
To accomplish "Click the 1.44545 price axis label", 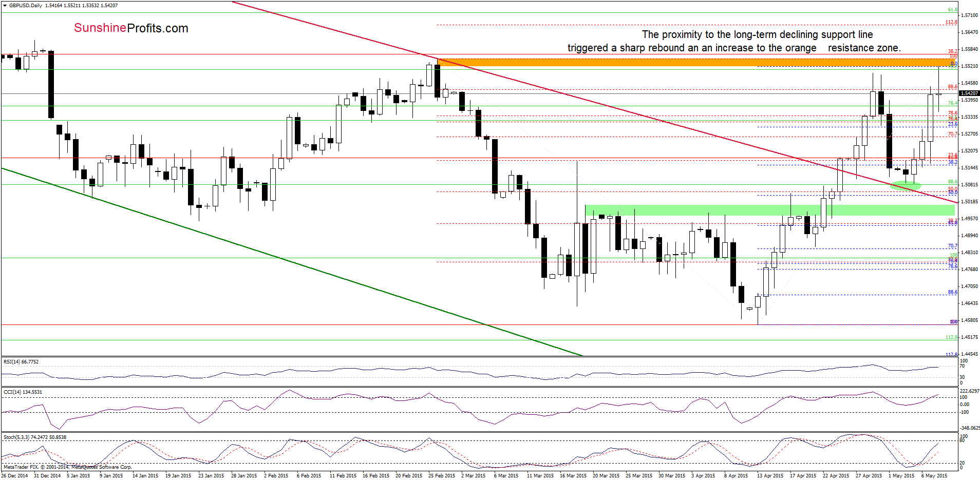I will (969, 354).
